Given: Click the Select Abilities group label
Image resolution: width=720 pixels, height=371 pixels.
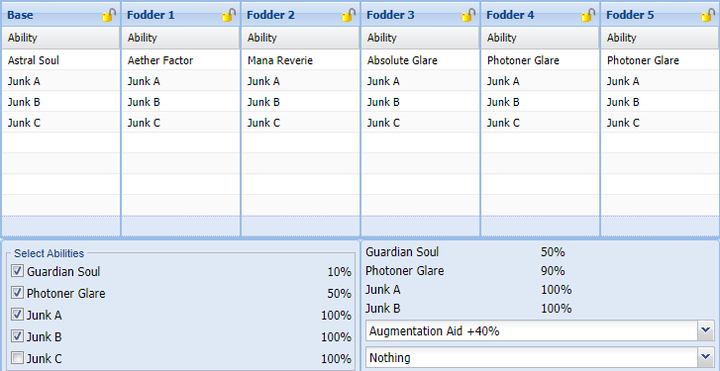Looking at the screenshot, I should [x=49, y=253].
